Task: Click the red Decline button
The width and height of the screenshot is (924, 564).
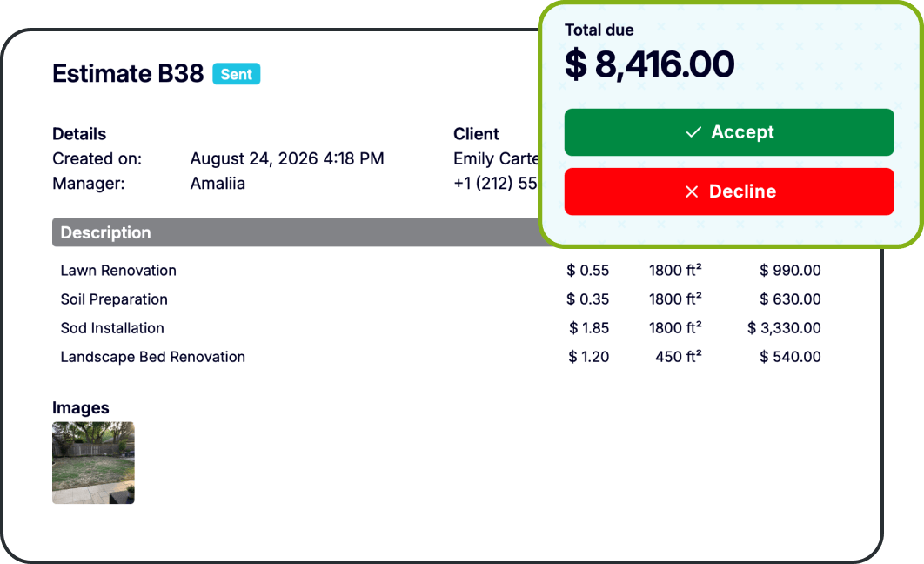Action: [729, 191]
